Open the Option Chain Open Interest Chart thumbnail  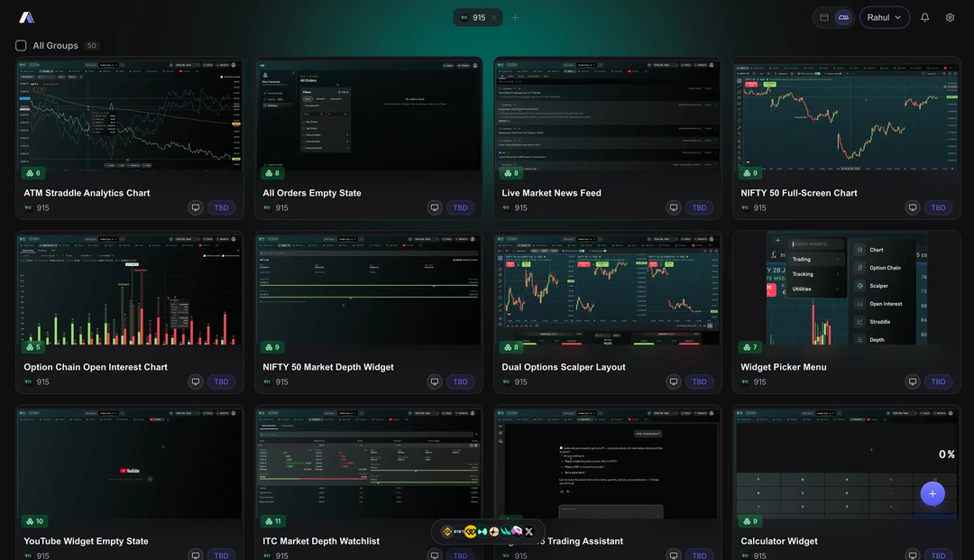pos(130,289)
